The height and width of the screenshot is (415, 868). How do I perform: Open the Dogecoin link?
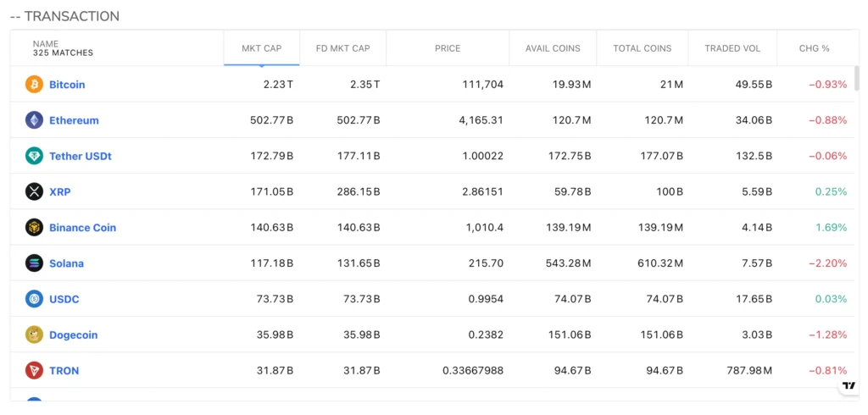coord(73,335)
